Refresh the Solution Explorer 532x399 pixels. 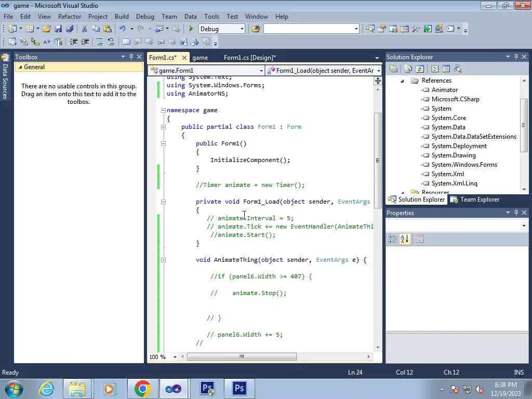click(x=420, y=69)
